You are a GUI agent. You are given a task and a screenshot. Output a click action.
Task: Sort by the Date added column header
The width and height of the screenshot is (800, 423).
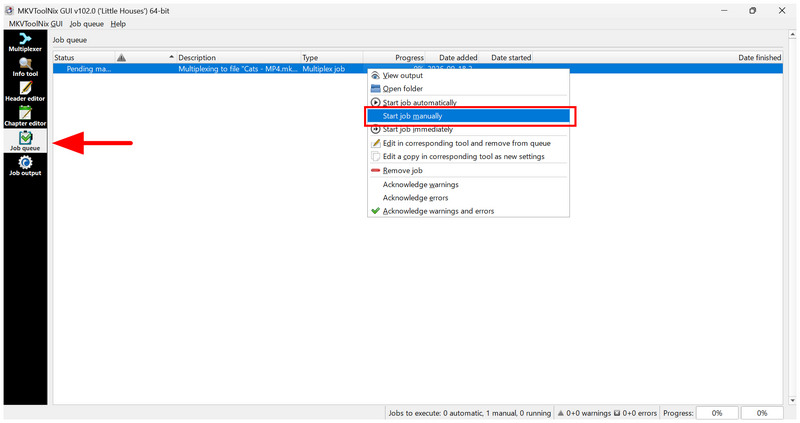(452, 58)
